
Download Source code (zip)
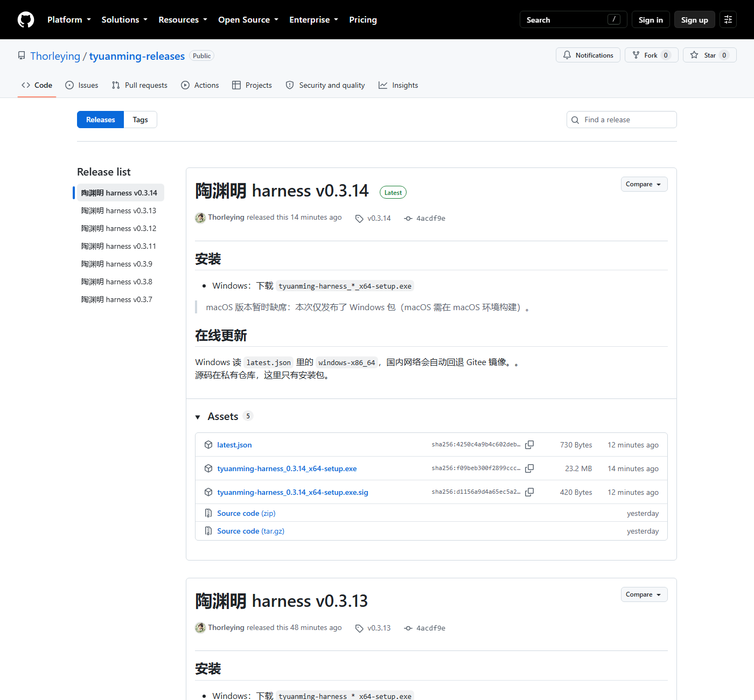[246, 513]
